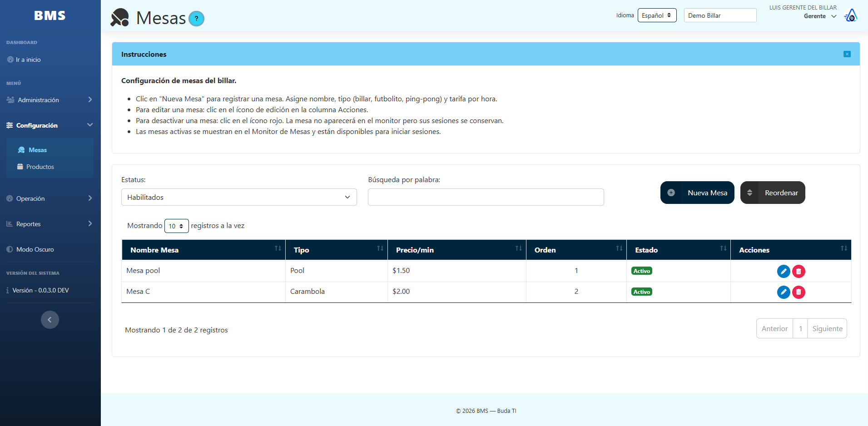Click the Versión - 0.0.3.0 DEV entry
This screenshot has height=426, width=868.
(x=38, y=290)
